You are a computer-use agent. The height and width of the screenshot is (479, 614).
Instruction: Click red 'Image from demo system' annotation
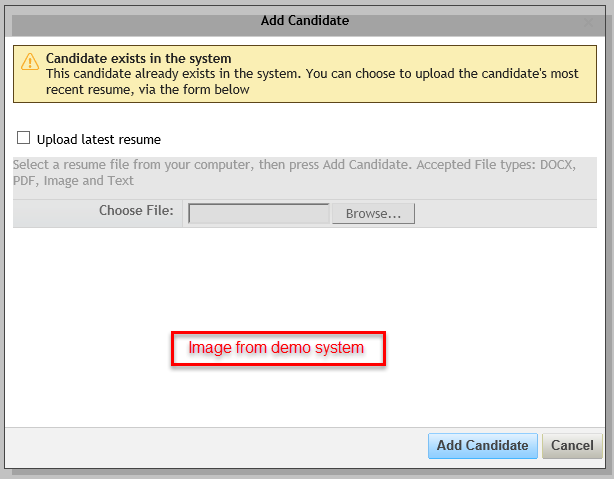click(x=278, y=349)
